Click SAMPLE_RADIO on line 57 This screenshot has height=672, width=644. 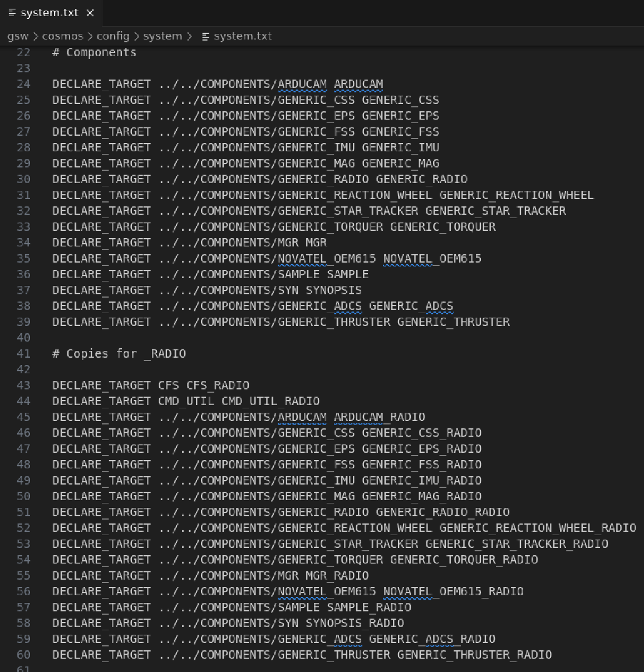pos(369,607)
